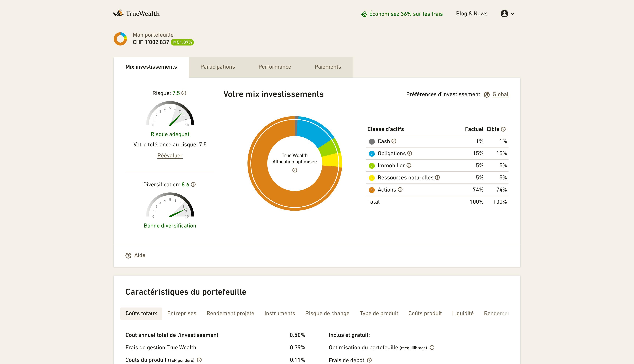Click the Actions 74% Factuel value

click(478, 190)
